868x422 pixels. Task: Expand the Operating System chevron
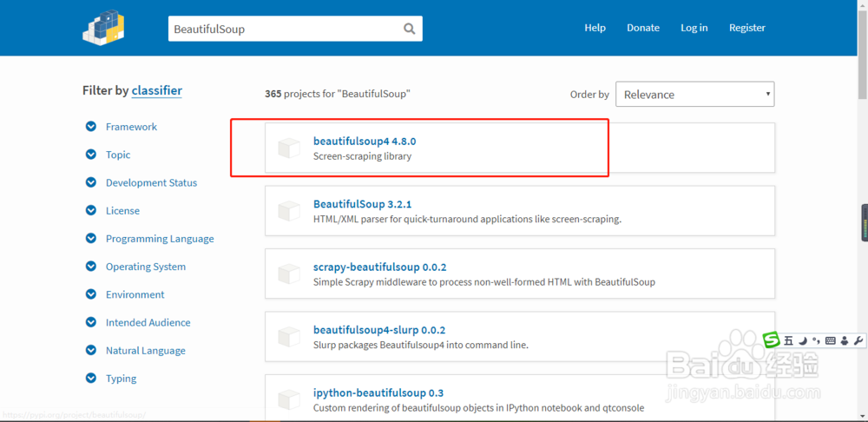coord(91,267)
